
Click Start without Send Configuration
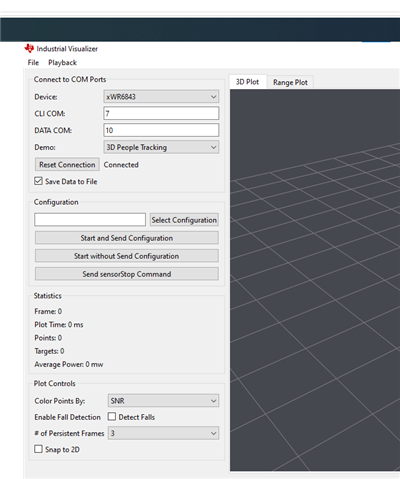point(127,256)
